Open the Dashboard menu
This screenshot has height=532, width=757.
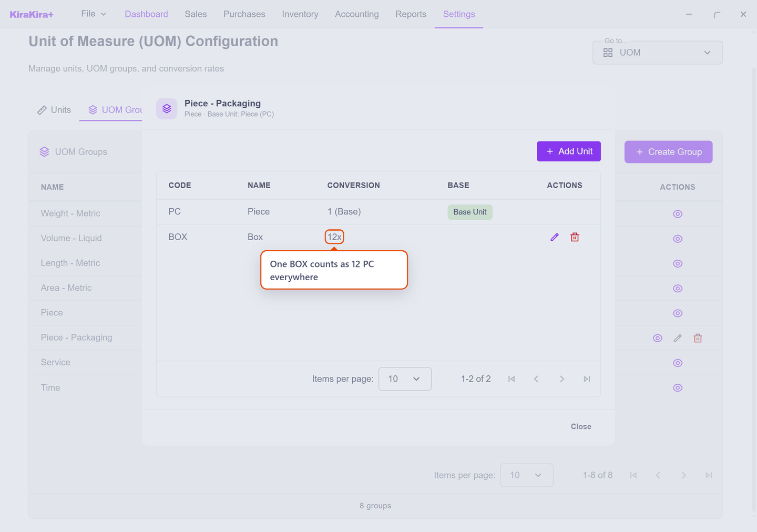click(x=146, y=14)
